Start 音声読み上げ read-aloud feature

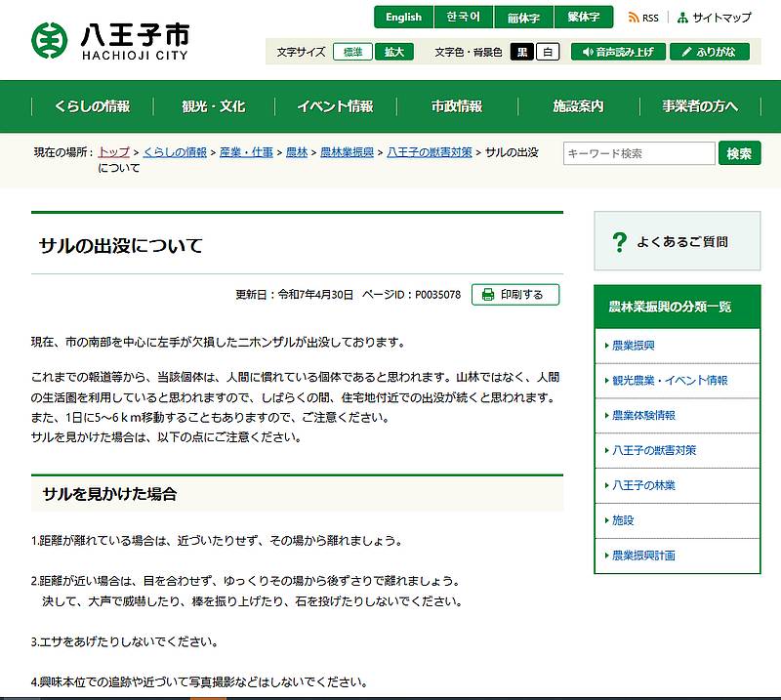618,52
